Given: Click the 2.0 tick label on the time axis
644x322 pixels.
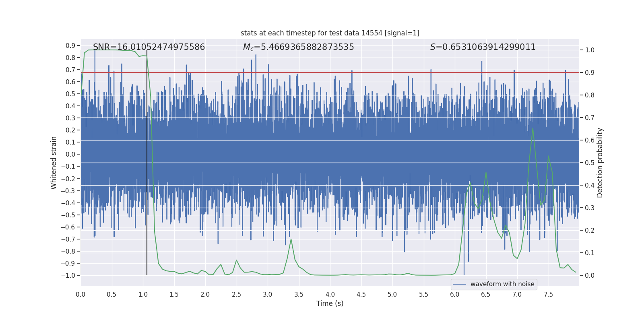Looking at the screenshot, I should [205, 294].
